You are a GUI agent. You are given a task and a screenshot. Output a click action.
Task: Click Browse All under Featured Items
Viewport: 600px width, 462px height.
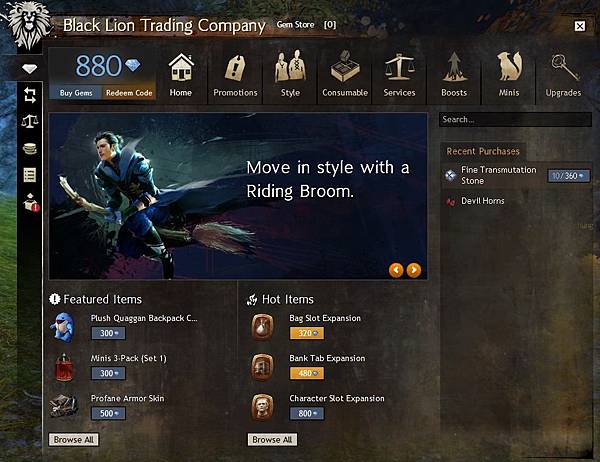pyautogui.click(x=73, y=439)
